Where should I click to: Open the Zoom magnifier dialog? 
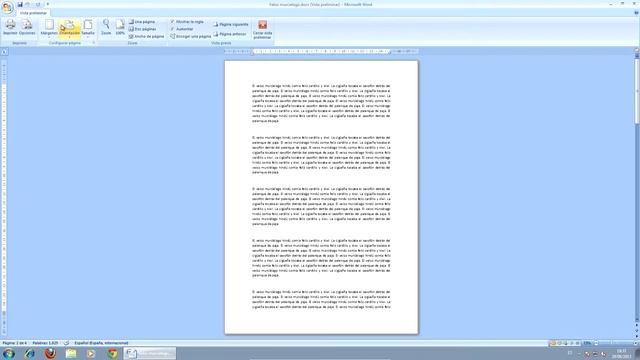106,27
